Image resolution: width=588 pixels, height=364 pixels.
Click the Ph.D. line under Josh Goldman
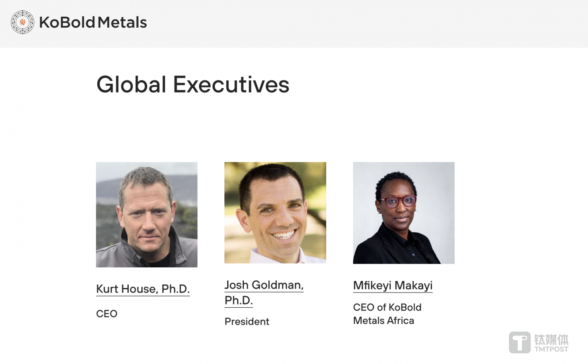239,300
